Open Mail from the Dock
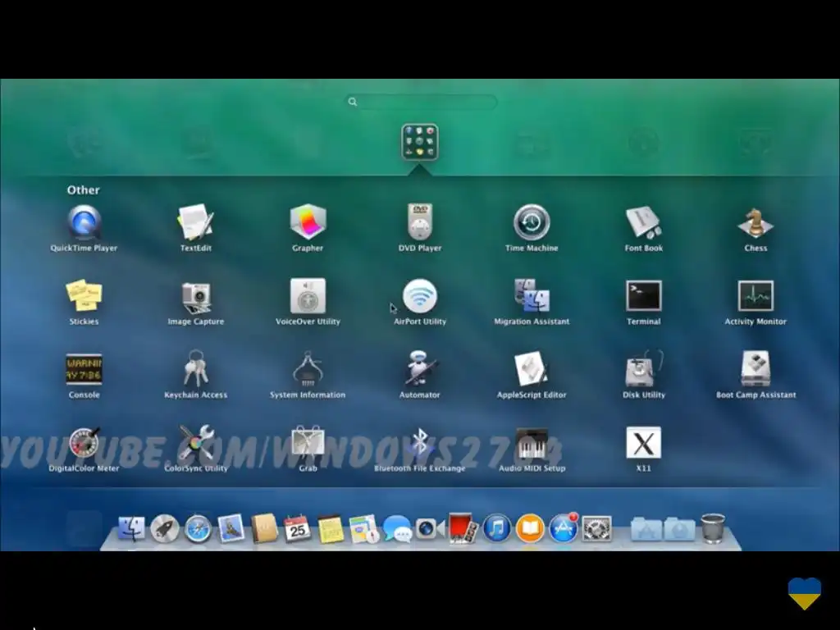Viewport: 840px width, 630px height. 231,529
